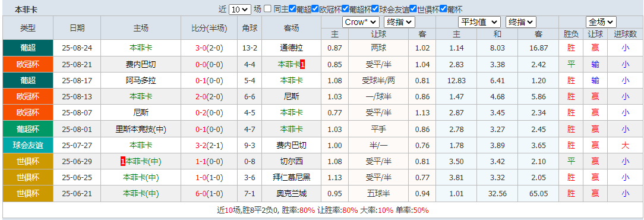This screenshot has width=644, height=220.
Task: Open the 终指 dropdown beside 平均值
Action: point(521,22)
